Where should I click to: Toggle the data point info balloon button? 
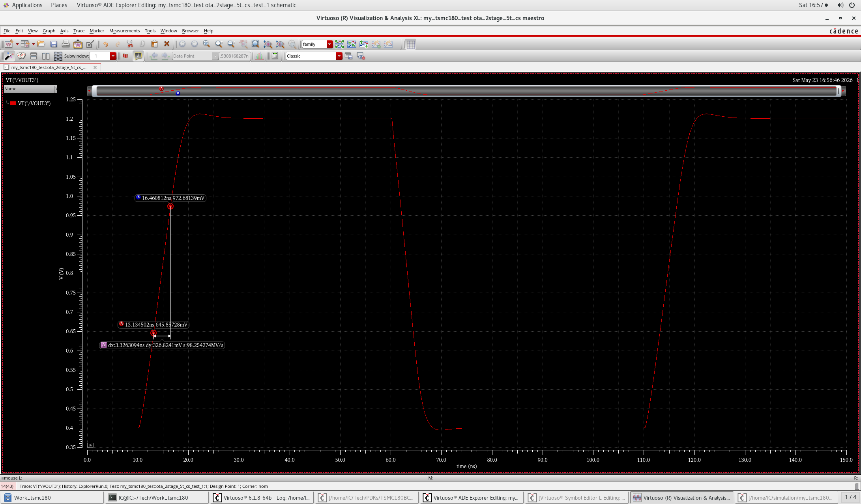coord(138,56)
